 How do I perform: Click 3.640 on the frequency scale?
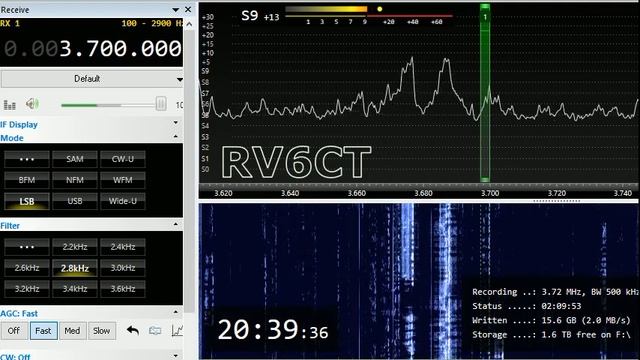point(290,193)
